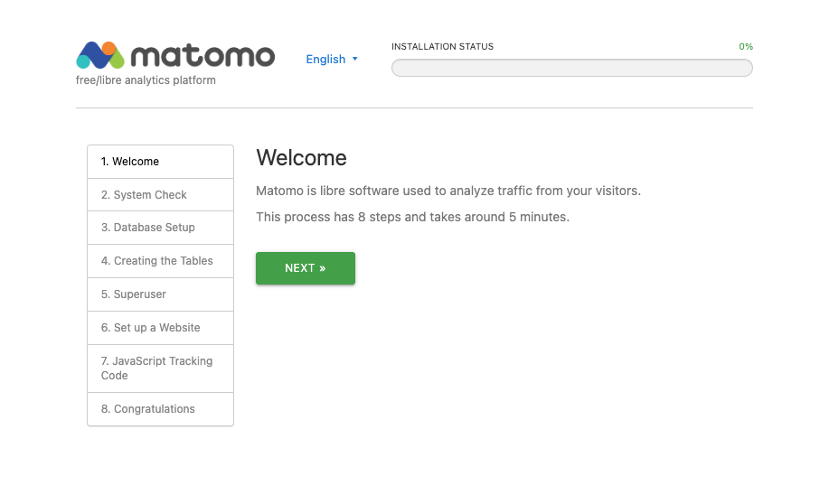Select step 3. Database Setup
The image size is (829, 504).
tap(160, 228)
